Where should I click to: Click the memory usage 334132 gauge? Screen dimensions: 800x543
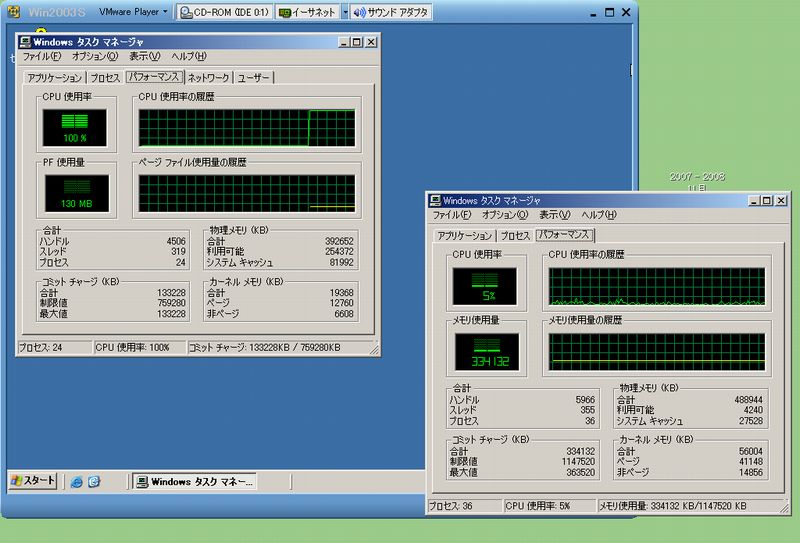(487, 352)
